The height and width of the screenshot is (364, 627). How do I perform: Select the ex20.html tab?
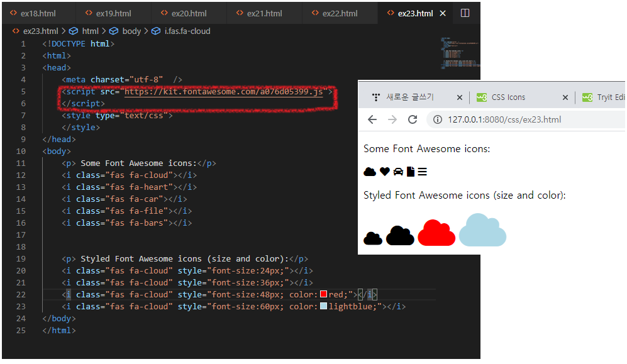189,13
